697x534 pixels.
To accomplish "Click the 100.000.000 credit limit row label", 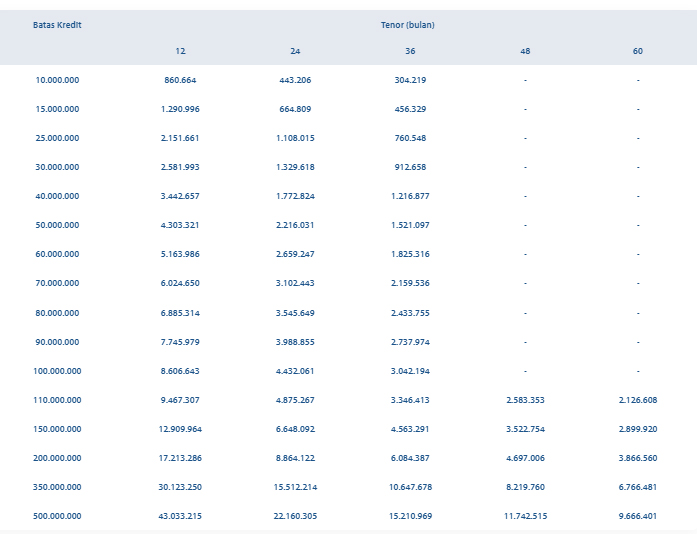I will pyautogui.click(x=57, y=371).
